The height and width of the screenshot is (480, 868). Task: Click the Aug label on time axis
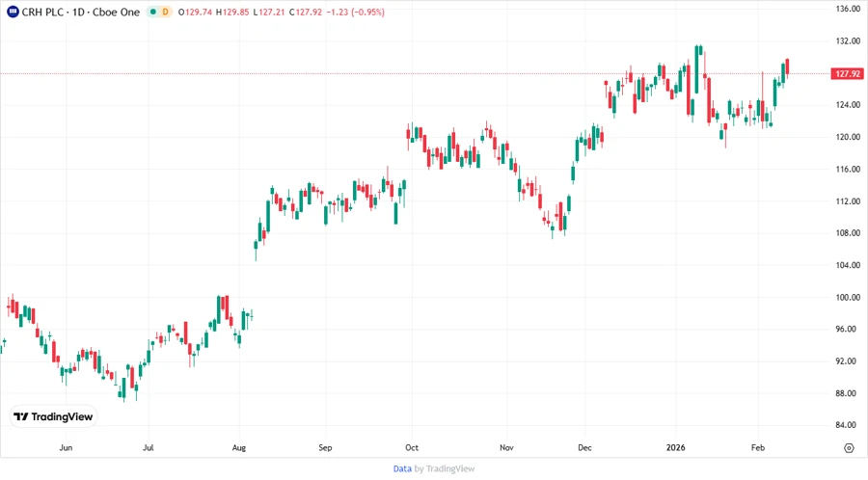click(x=238, y=447)
